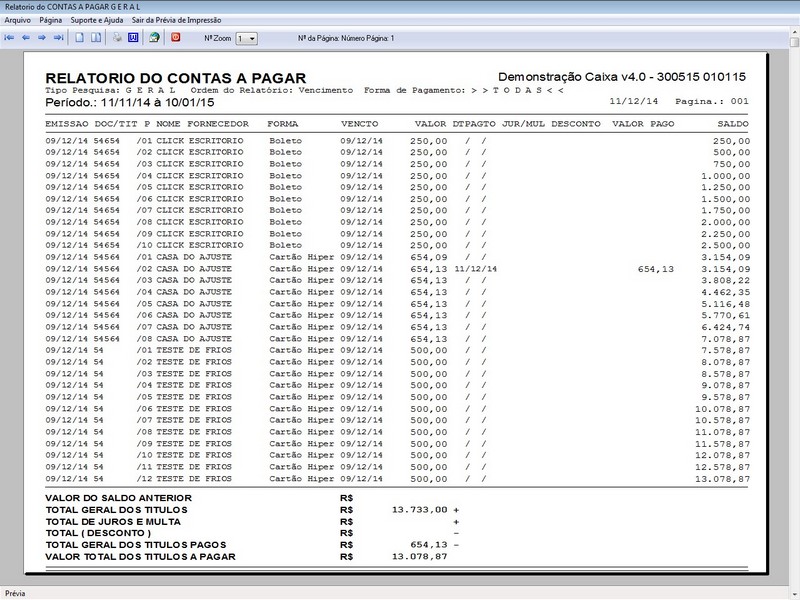Viewport: 800px width, 600px height.
Task: Click the NOME FORNECEDOR column header
Action: [203, 124]
